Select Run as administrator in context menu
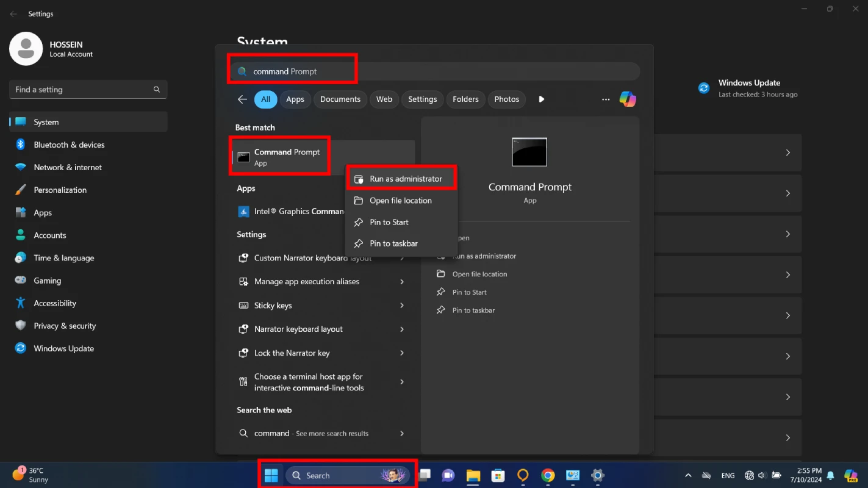 [405, 179]
